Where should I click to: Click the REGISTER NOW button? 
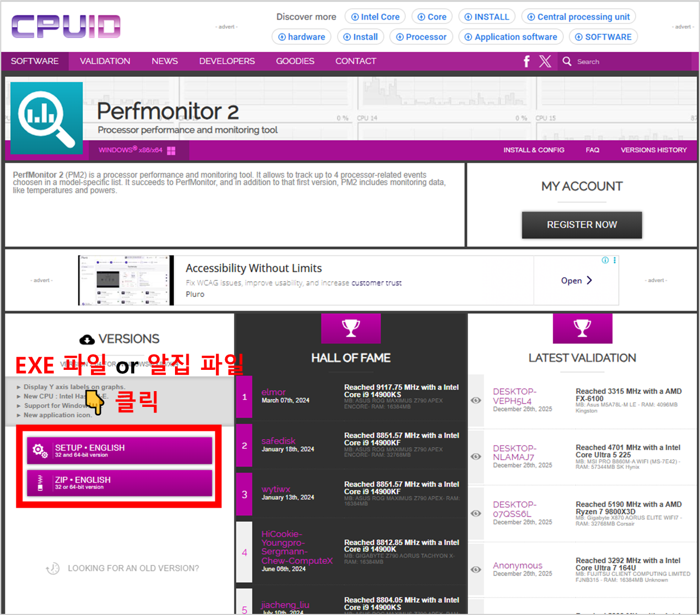(x=582, y=225)
